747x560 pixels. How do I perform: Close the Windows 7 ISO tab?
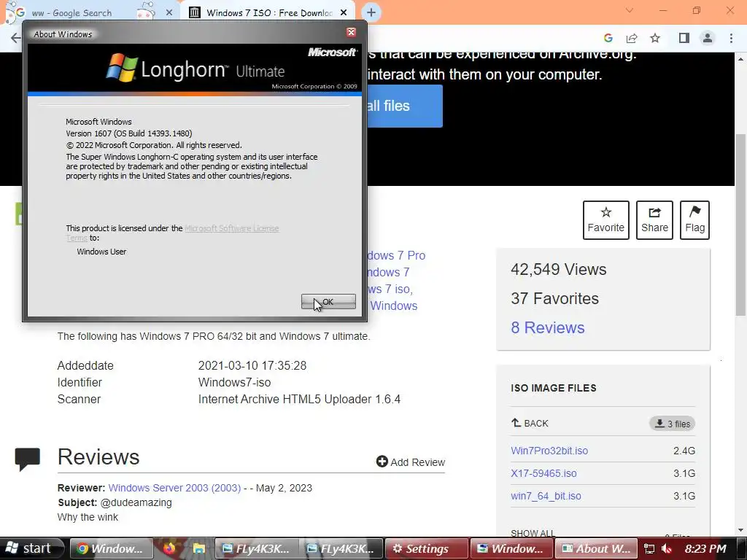coord(344,13)
